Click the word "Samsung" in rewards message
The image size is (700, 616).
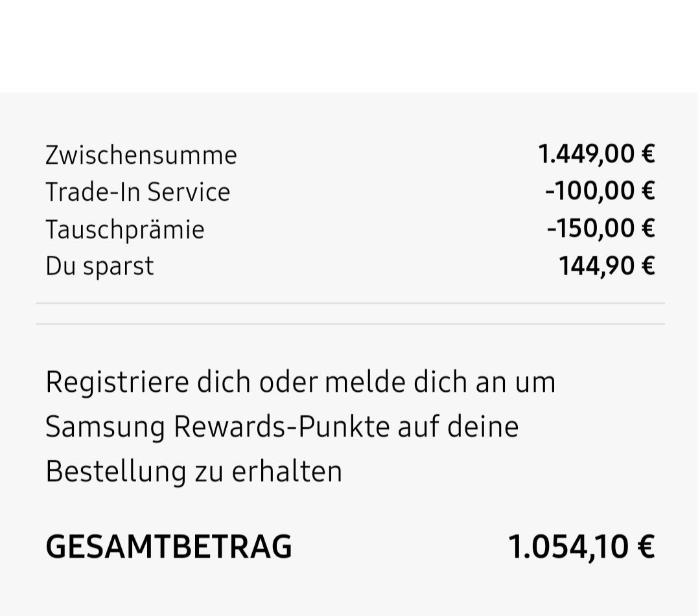click(105, 427)
